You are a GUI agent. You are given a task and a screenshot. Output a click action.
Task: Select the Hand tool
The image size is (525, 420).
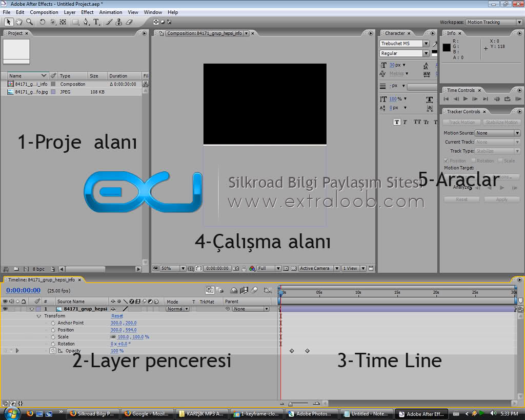19,22
